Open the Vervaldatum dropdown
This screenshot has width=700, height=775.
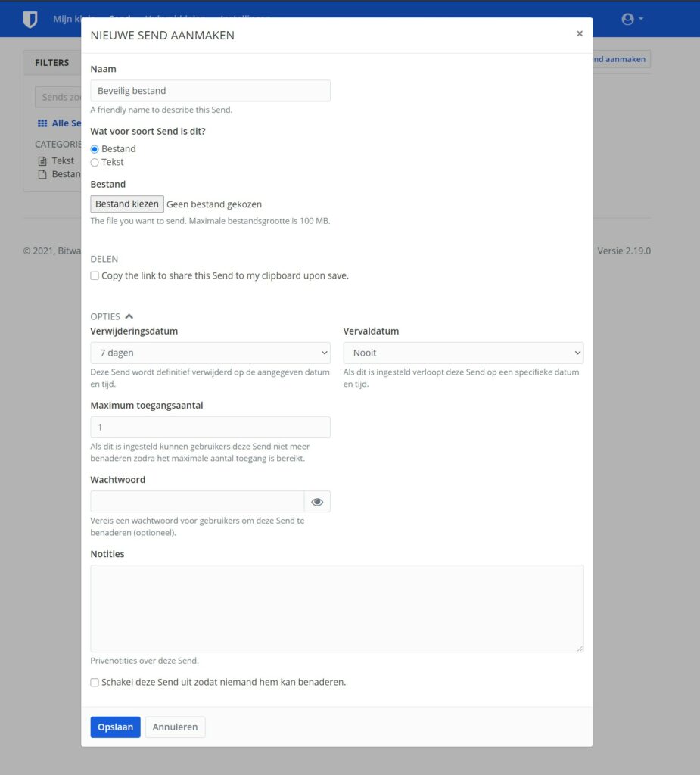[463, 353]
